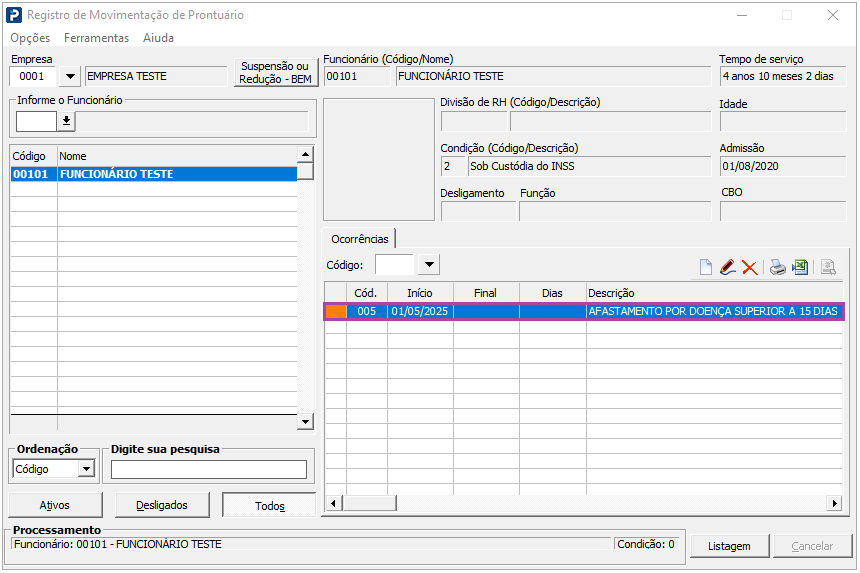Click the EMPRESA TESTE name field
The width and height of the screenshot is (860, 573).
point(156,76)
